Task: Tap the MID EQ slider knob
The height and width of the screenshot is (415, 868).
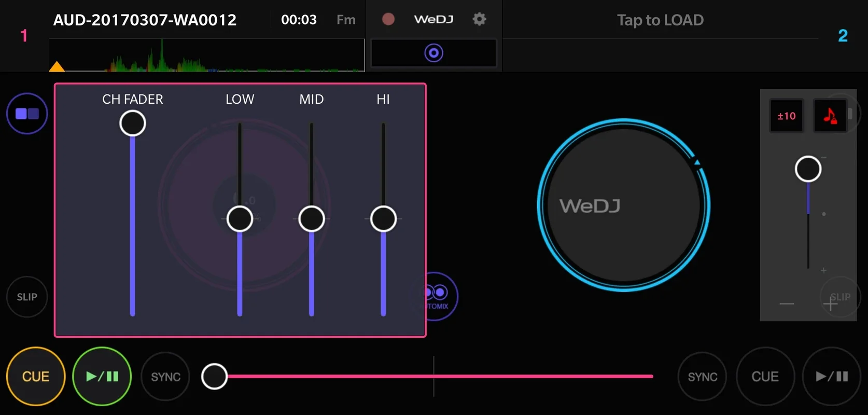Action: coord(312,219)
